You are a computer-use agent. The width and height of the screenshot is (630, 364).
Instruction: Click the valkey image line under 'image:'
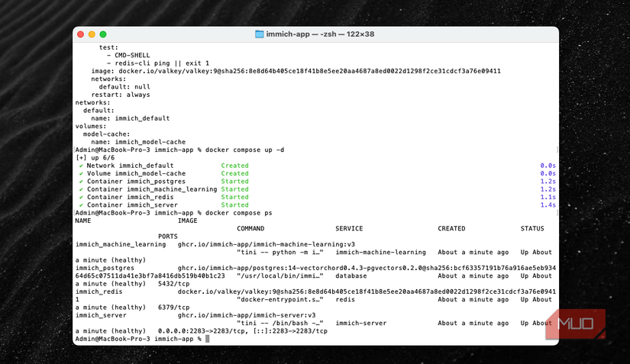click(x=296, y=71)
